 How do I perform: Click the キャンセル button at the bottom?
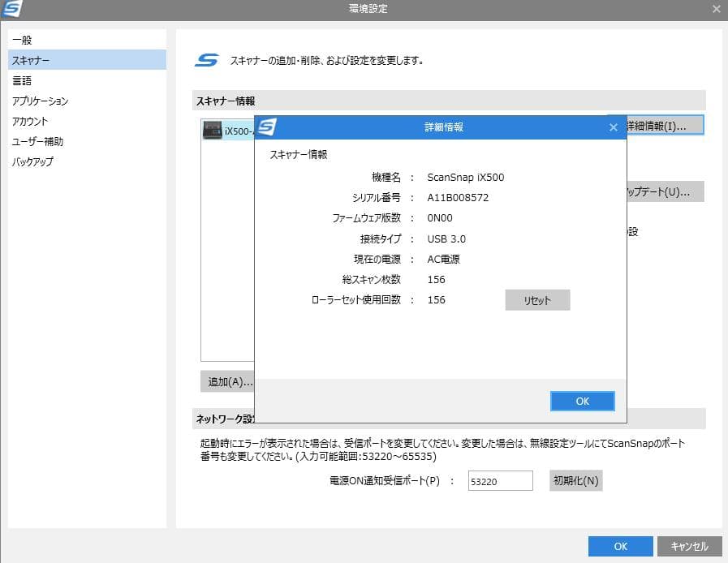tap(689, 546)
